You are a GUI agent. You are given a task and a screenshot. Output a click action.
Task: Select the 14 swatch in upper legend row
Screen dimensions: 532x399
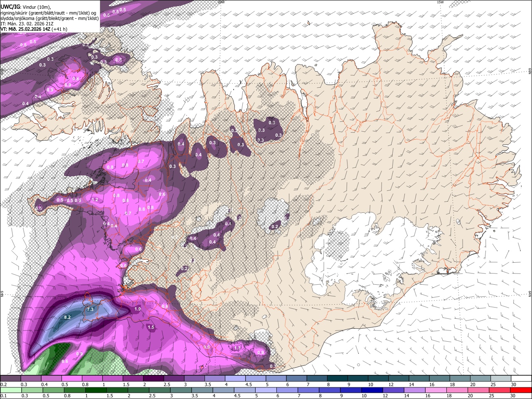(419, 379)
